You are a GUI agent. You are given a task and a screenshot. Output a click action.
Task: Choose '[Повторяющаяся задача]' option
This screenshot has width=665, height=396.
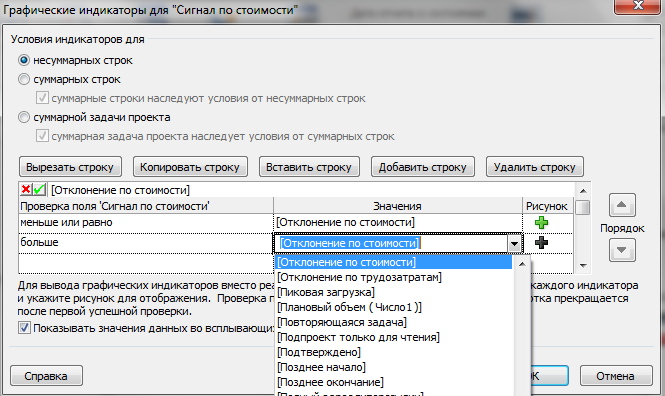click(394, 322)
